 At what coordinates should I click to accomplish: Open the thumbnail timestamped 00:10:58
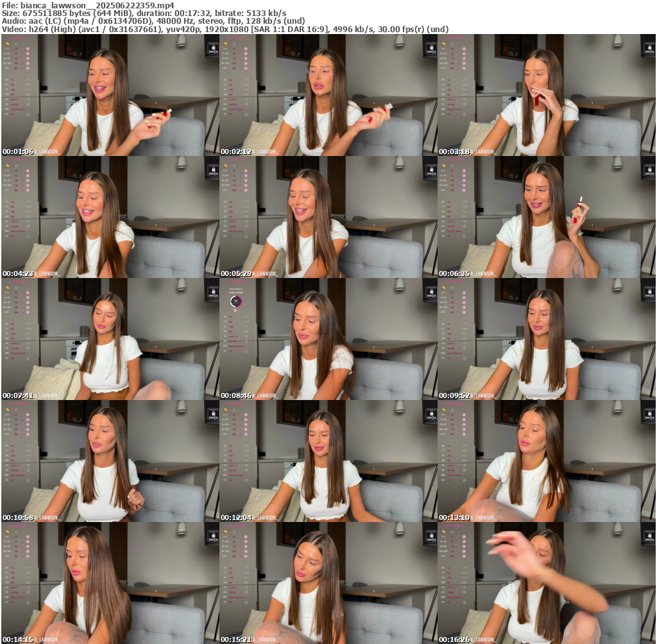[110, 461]
